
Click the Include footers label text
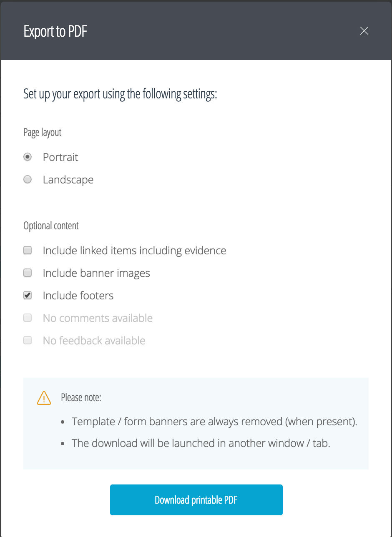78,296
